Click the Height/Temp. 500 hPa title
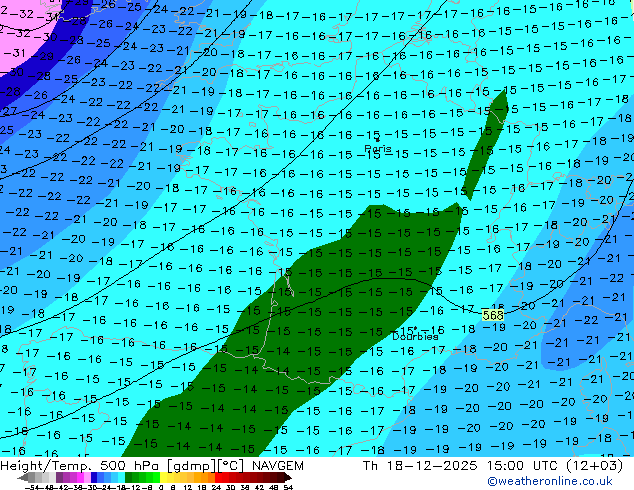This screenshot has height=490, width=634. click(x=80, y=466)
